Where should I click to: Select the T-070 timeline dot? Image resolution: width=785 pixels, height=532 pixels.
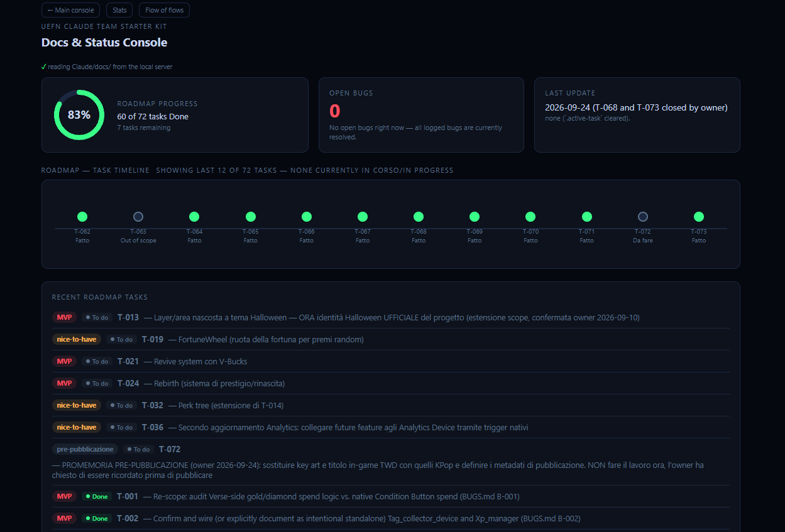click(530, 217)
